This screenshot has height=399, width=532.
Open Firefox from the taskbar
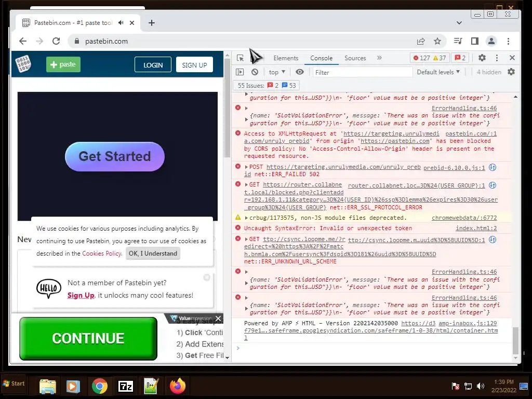point(178,386)
